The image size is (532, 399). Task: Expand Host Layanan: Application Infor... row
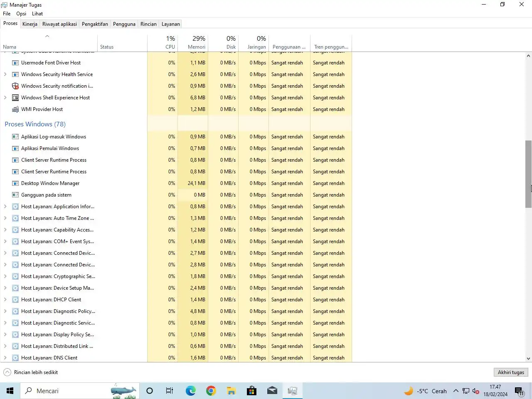click(5, 207)
